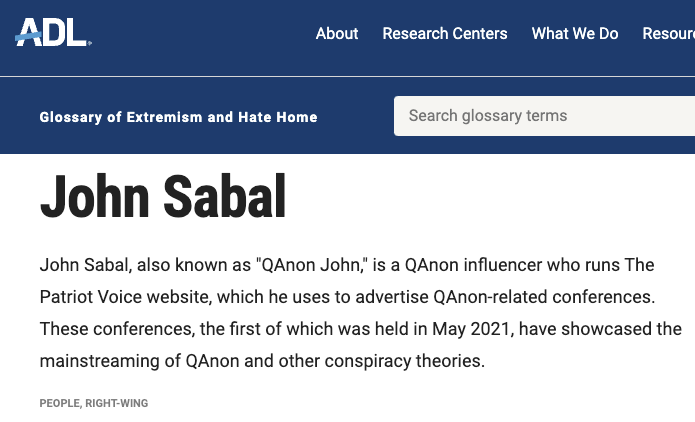Viewport: 695px width, 422px height.
Task: Open the Research Centers menu
Action: 445,34
